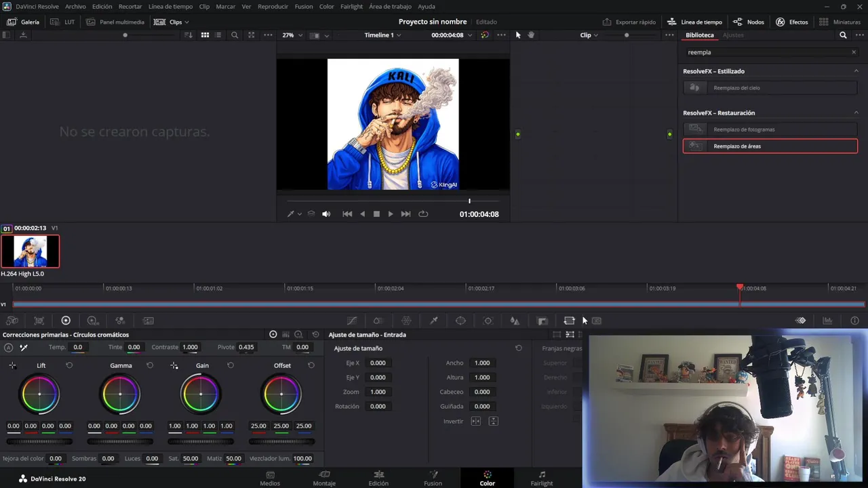Open the Curves palette
Screen dimensions: 868x488
tap(352, 321)
